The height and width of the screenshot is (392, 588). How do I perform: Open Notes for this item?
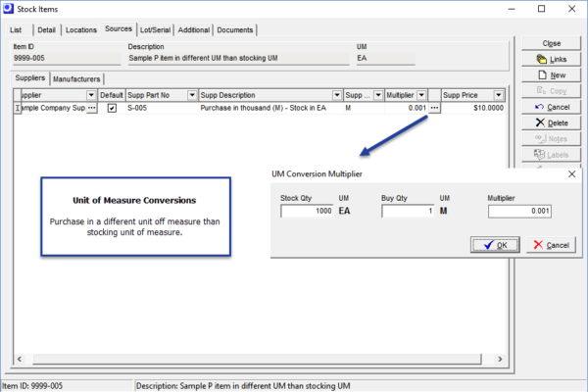click(x=551, y=139)
